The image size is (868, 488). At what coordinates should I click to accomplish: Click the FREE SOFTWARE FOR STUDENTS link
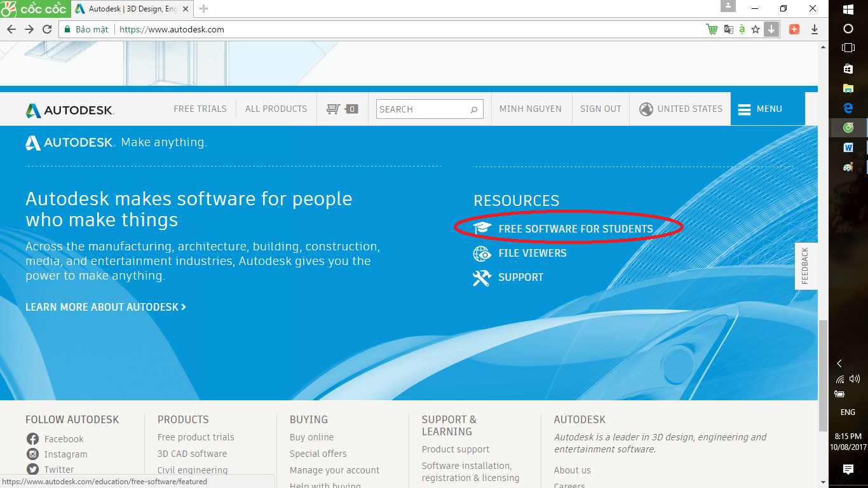click(x=576, y=229)
